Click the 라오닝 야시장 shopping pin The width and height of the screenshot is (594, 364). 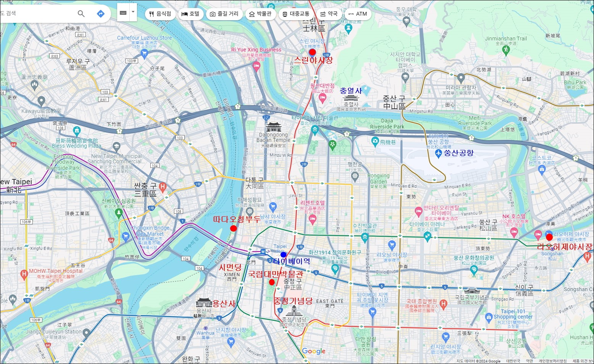[392, 245]
